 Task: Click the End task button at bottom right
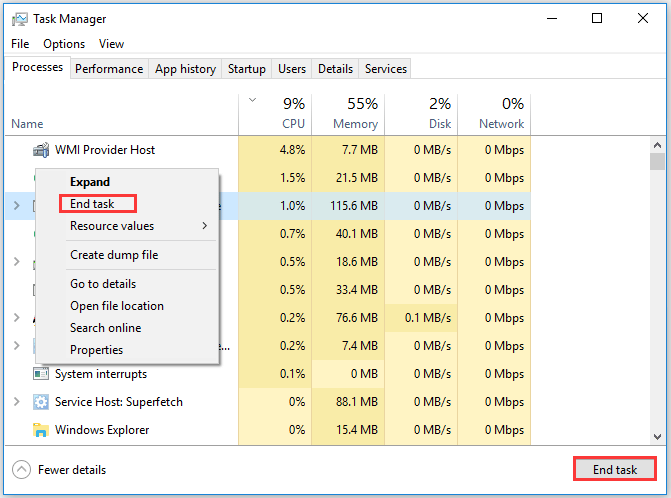pyautogui.click(x=615, y=469)
